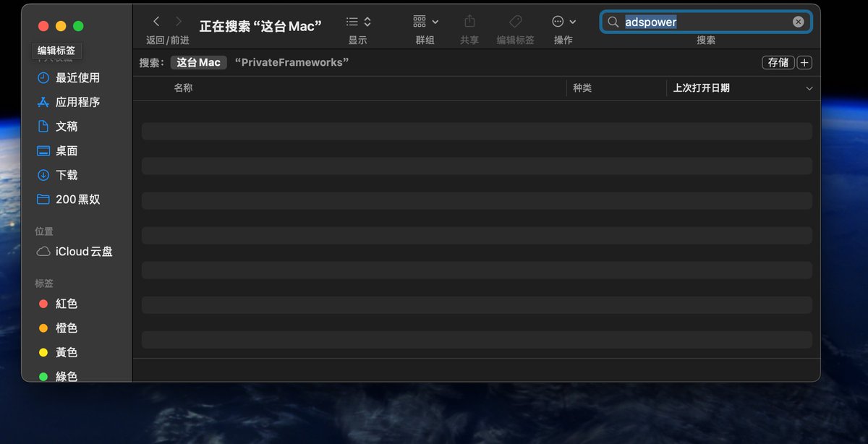Viewport: 868px width, 444px height.
Task: Open 下载 in sidebar
Action: (67, 176)
